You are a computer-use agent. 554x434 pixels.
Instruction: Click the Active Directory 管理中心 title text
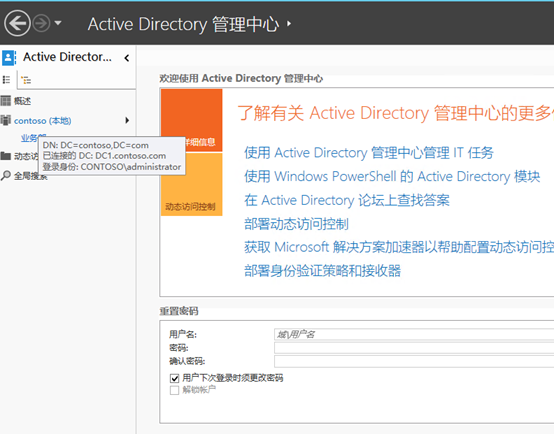[x=183, y=24]
